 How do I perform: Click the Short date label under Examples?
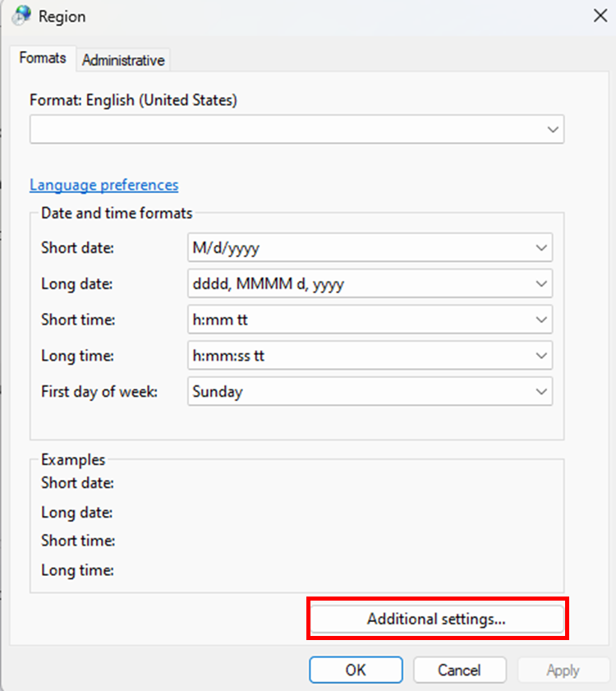coord(77,483)
